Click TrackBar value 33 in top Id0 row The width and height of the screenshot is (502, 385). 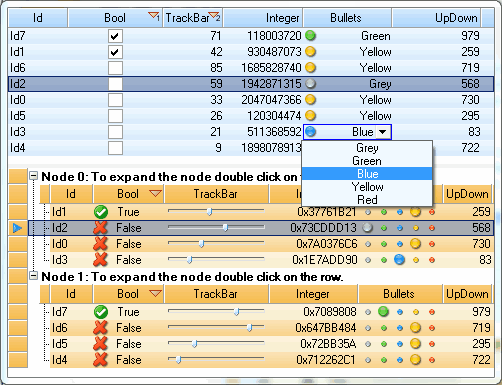[216, 100]
